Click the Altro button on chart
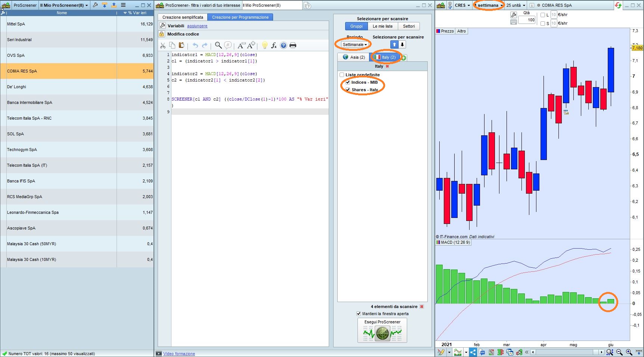 coord(461,31)
